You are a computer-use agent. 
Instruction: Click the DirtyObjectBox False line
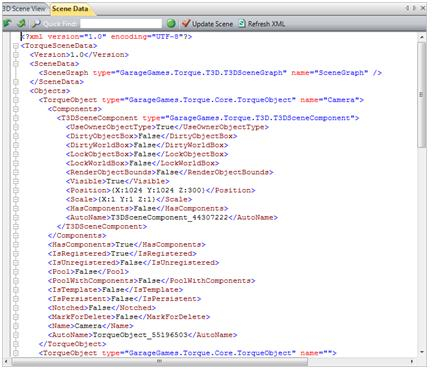click(x=152, y=136)
